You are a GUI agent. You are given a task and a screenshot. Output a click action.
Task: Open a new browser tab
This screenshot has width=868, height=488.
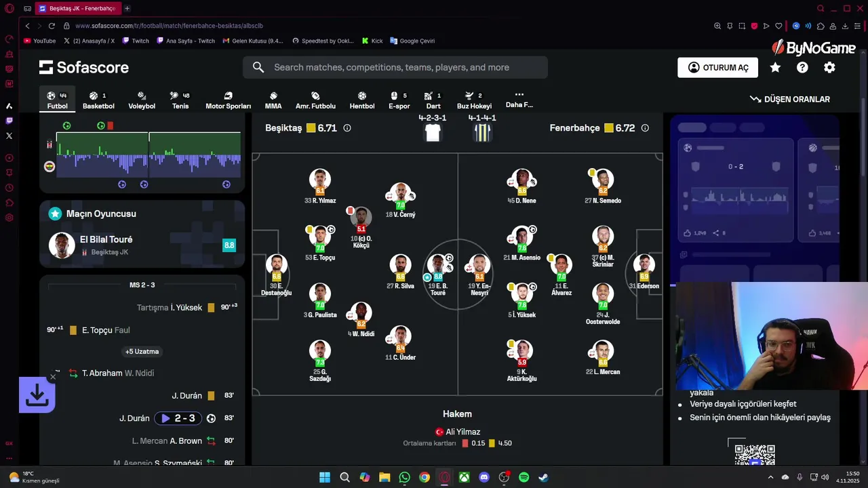[127, 8]
